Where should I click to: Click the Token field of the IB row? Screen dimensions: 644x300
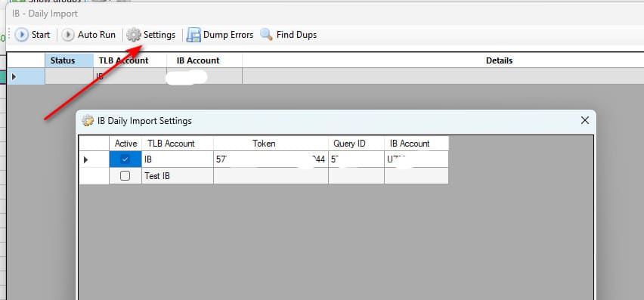click(271, 159)
